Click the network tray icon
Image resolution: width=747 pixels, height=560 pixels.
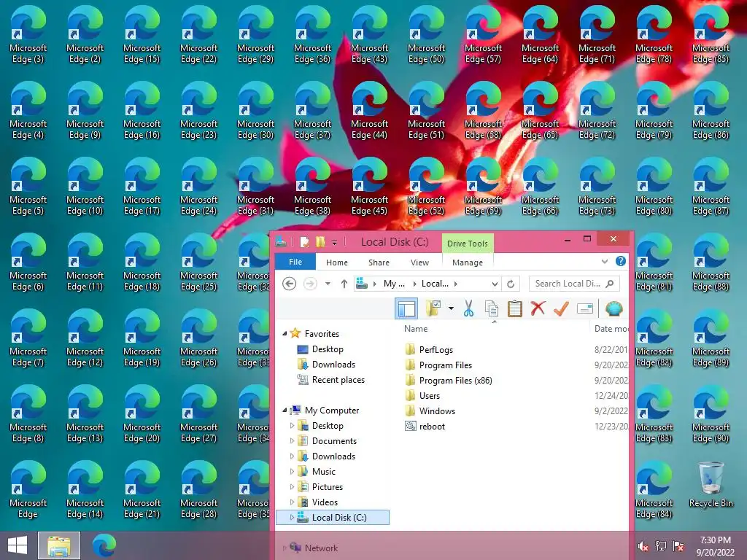coord(661,546)
